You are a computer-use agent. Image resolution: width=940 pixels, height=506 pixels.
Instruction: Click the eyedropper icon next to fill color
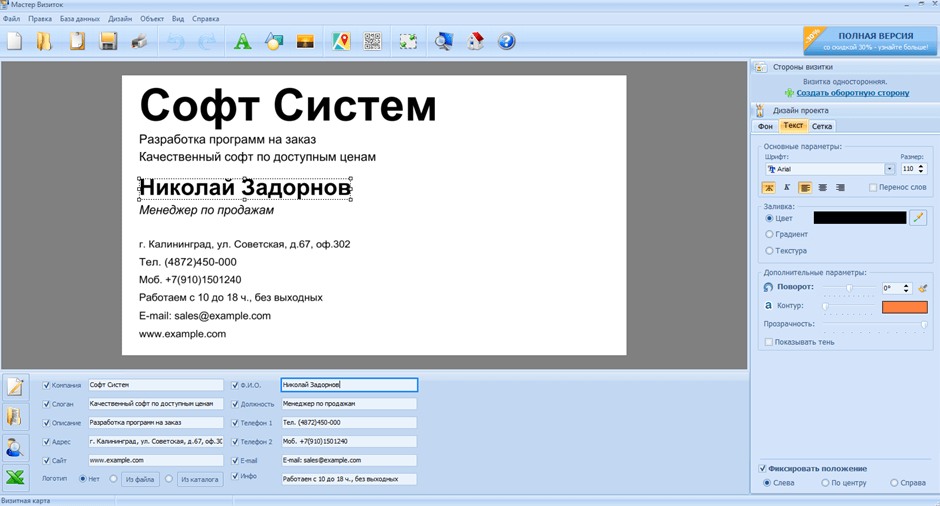pos(918,217)
